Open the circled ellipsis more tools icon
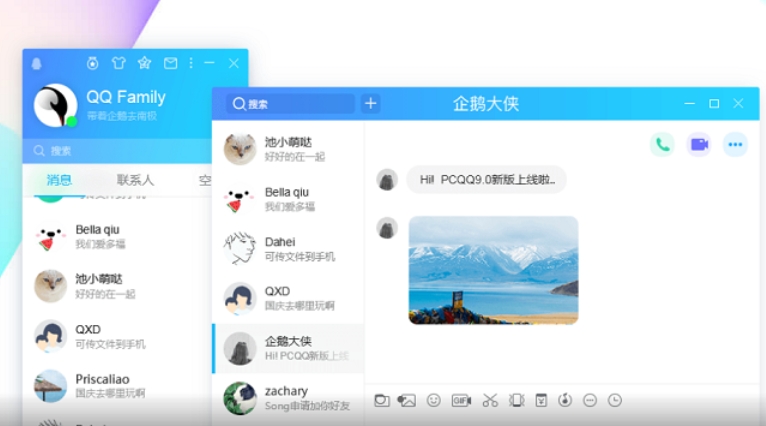766x426 pixels. point(590,401)
